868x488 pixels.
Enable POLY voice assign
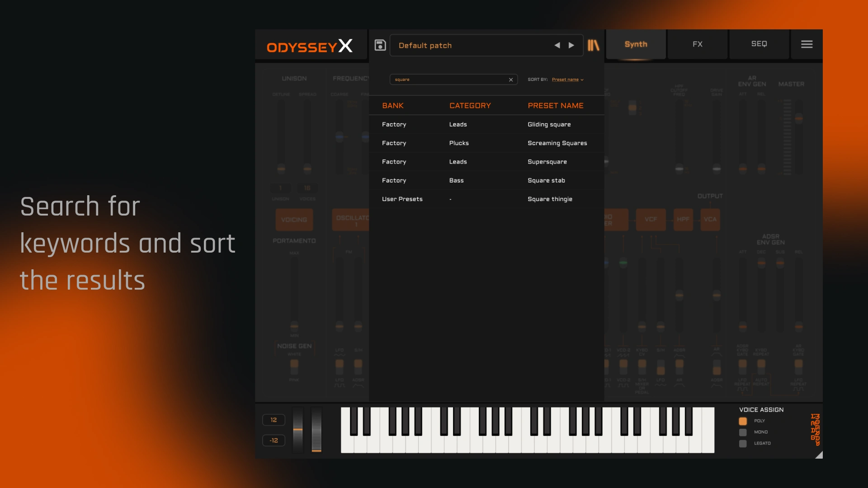coord(742,421)
